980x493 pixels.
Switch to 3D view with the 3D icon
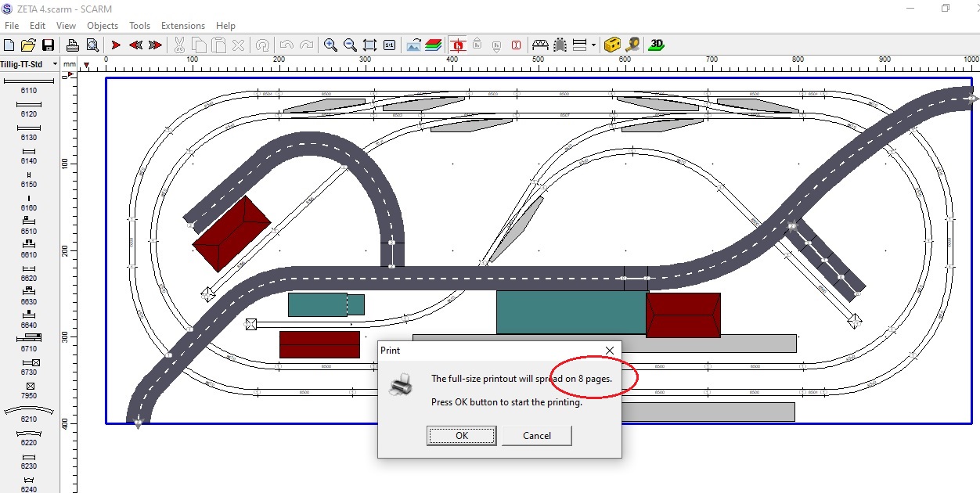coord(657,45)
